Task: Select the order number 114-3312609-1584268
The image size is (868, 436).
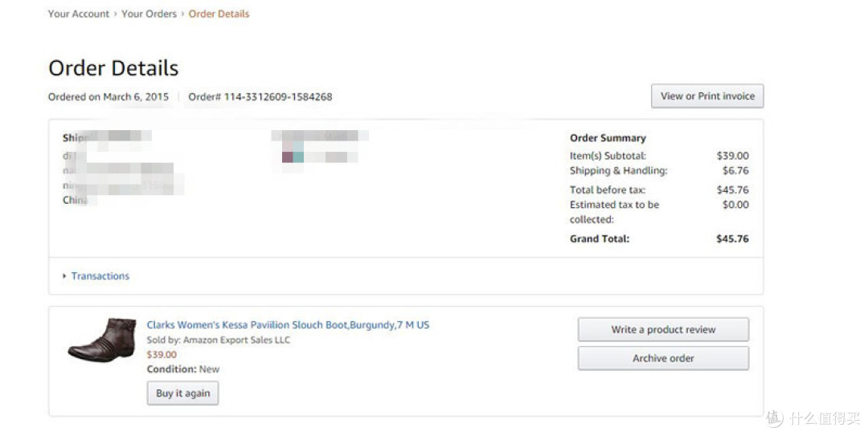Action: pos(278,97)
